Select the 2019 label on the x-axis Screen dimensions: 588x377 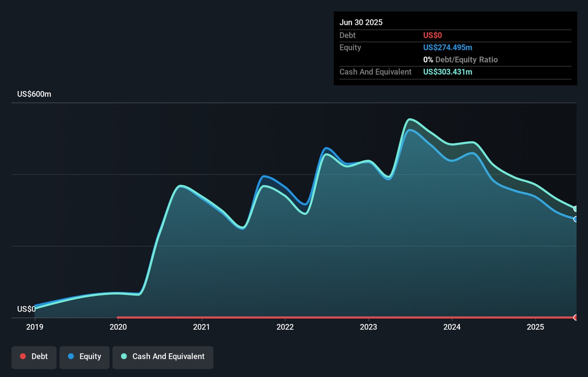point(35,327)
